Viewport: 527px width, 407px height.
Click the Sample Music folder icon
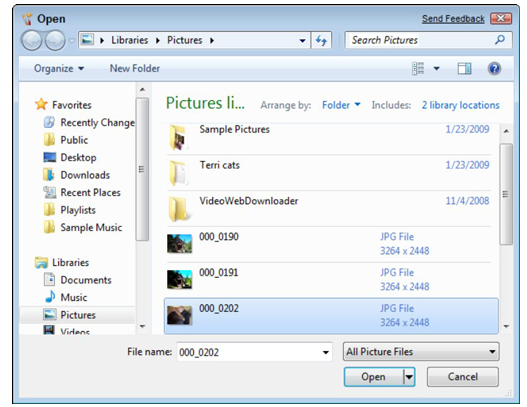tap(49, 227)
